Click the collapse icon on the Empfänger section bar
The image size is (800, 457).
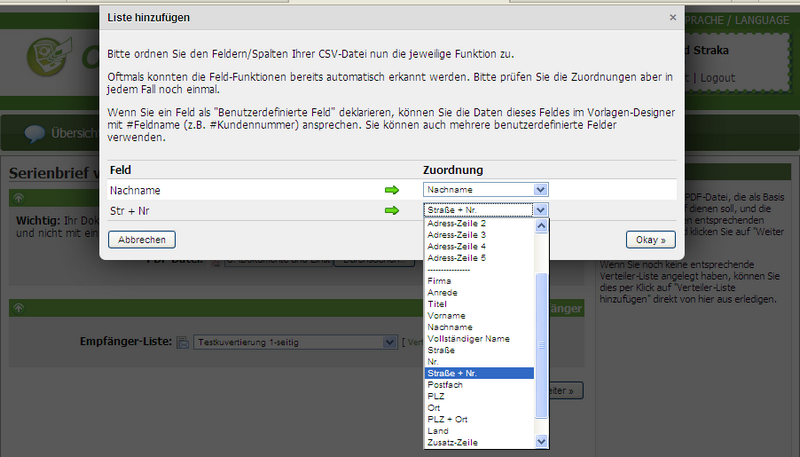18,308
